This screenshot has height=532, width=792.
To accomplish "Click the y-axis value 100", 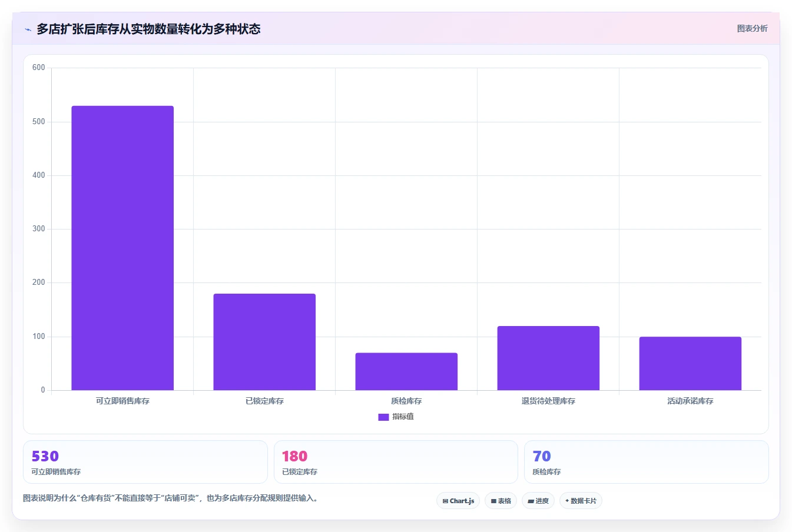I will tap(39, 337).
